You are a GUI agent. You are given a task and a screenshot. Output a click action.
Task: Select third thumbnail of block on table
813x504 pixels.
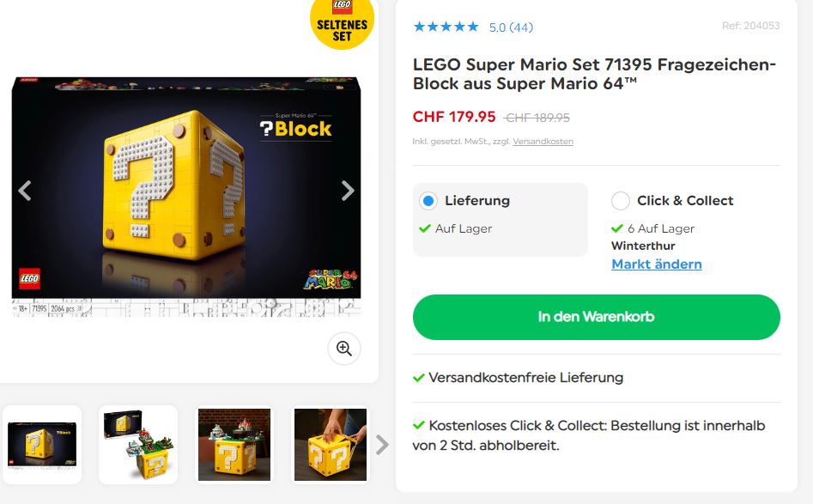[x=234, y=445]
